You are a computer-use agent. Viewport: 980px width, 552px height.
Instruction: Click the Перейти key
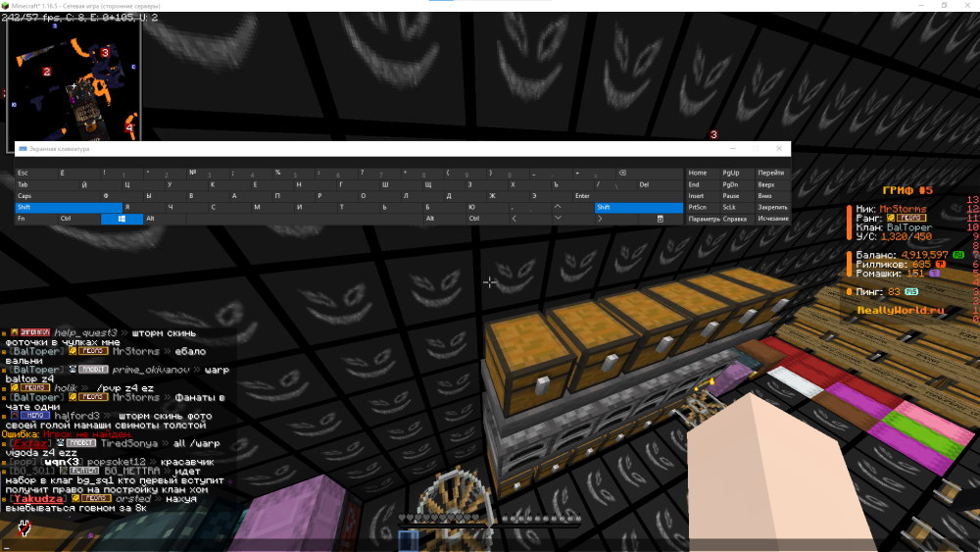click(771, 174)
